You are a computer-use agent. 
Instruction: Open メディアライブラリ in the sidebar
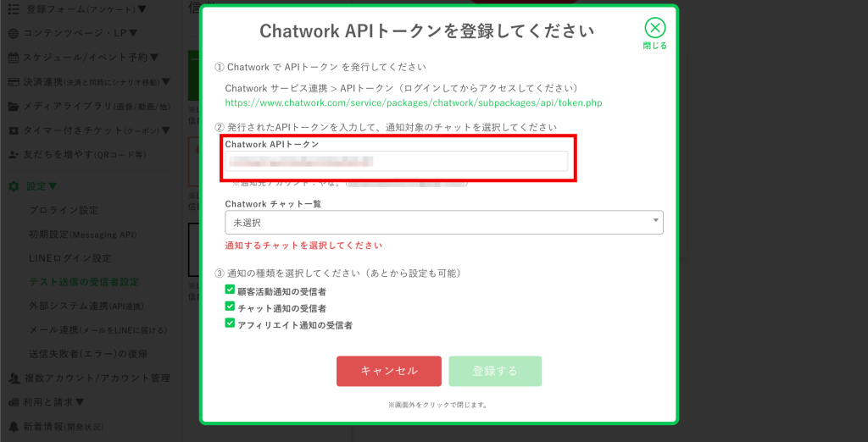point(97,106)
